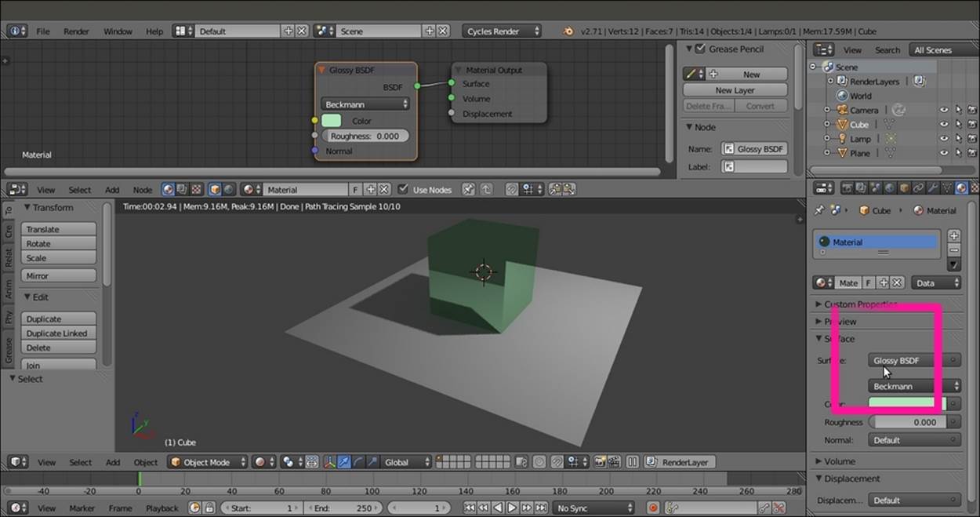Open the File menu

point(42,31)
